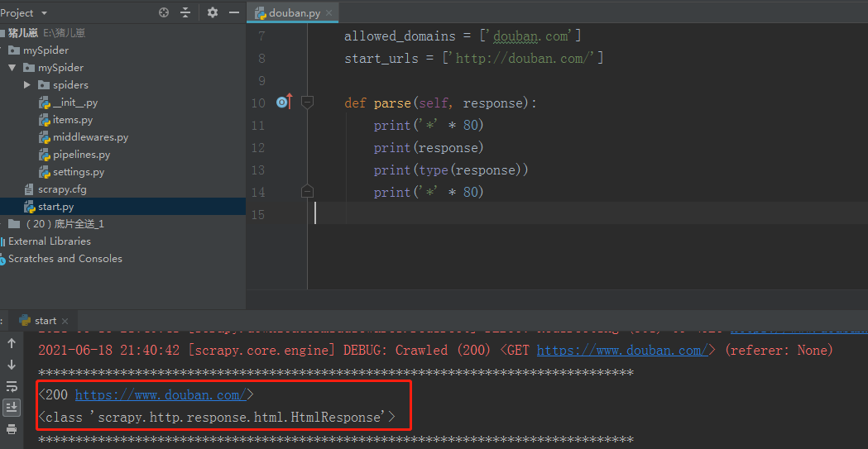Click the HtmlResponse class output text

click(217, 417)
